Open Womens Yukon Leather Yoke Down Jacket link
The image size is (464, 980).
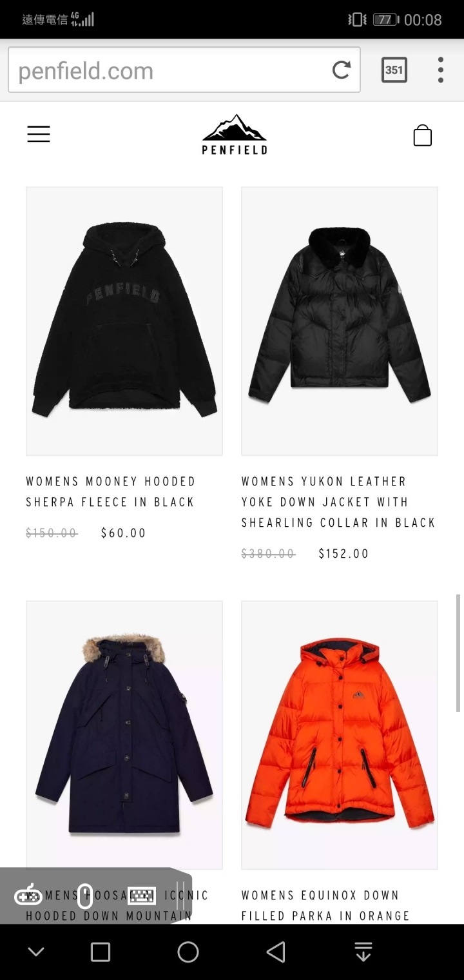click(x=339, y=502)
